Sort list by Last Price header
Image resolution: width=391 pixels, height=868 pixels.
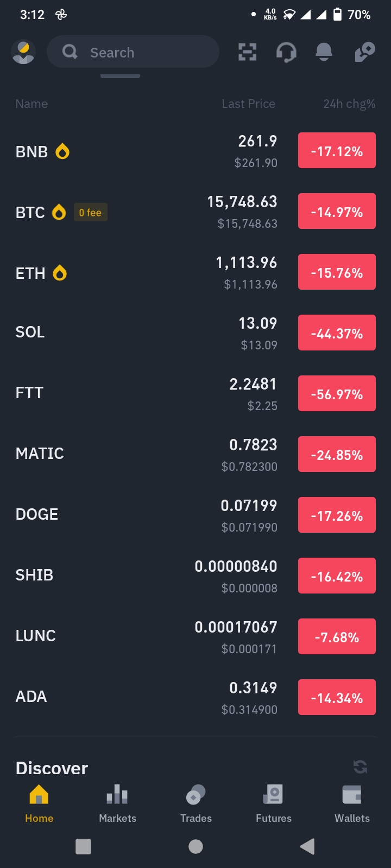(x=248, y=104)
